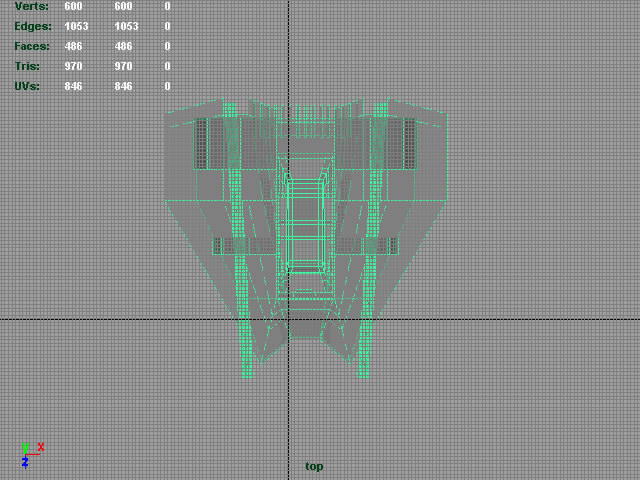Click the "Tris:" poly count label

pyautogui.click(x=27, y=66)
